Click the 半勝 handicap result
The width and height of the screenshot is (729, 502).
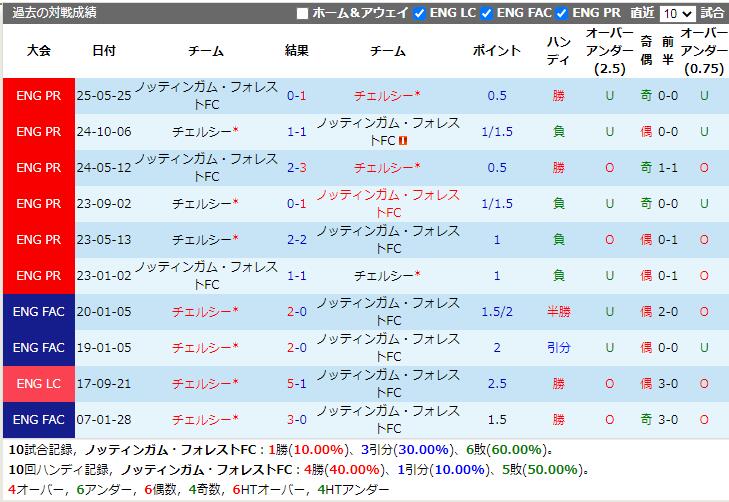(559, 312)
